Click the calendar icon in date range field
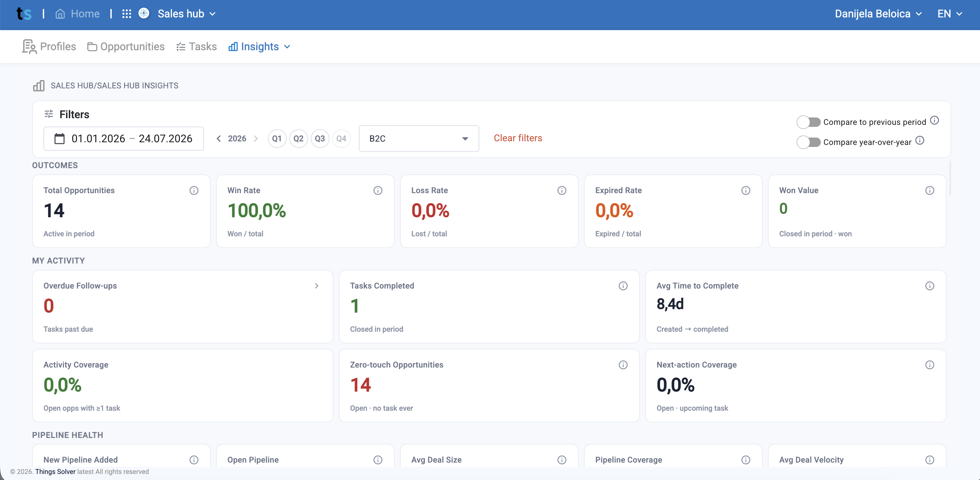Screen dimensions: 980x480 tap(59, 139)
